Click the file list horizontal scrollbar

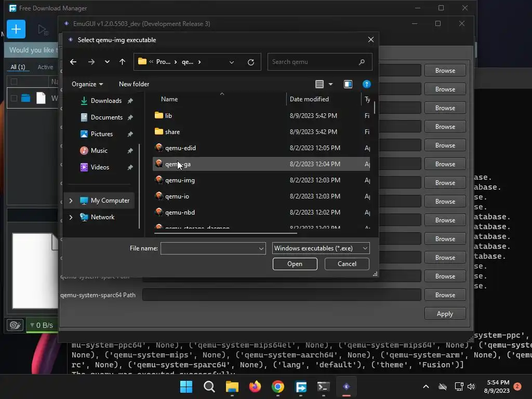225,233
